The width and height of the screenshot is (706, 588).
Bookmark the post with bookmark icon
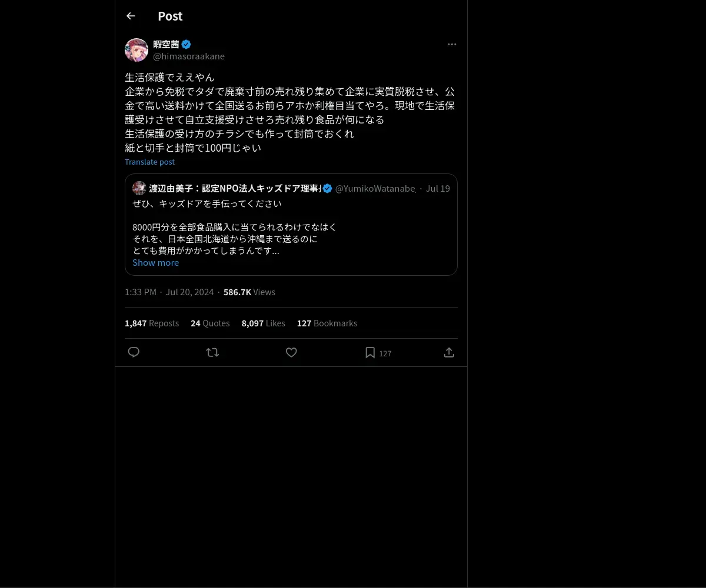pos(370,352)
